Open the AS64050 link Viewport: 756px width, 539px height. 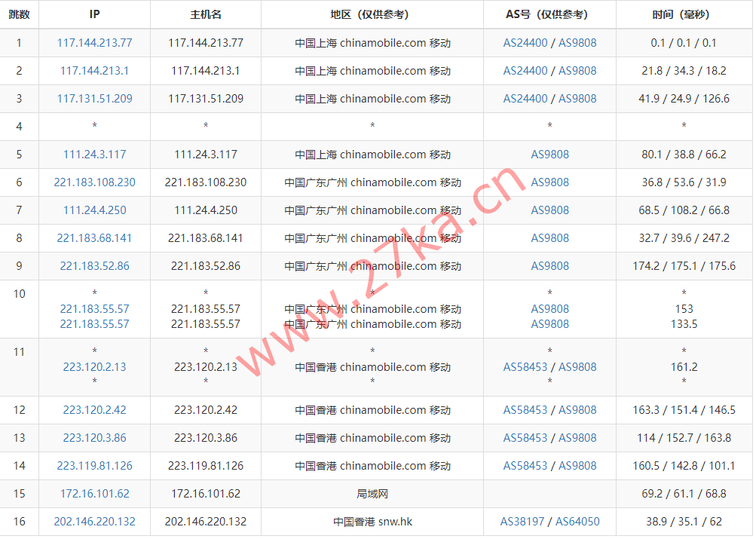tap(577, 522)
